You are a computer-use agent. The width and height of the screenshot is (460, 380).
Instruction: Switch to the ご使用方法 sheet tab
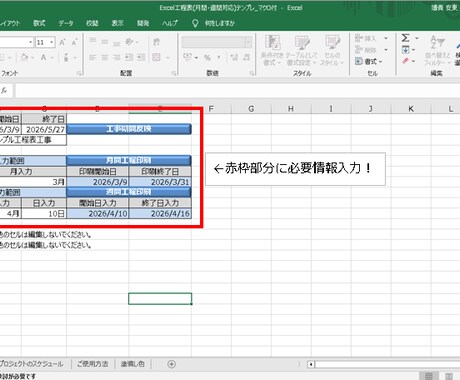pos(93,364)
